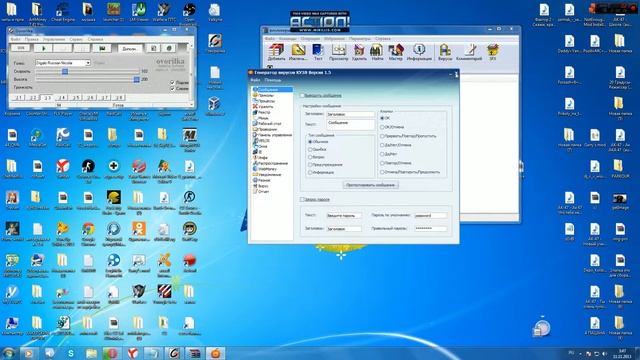Open Файл menu in the generator window
The width and height of the screenshot is (640, 360).
(255, 80)
